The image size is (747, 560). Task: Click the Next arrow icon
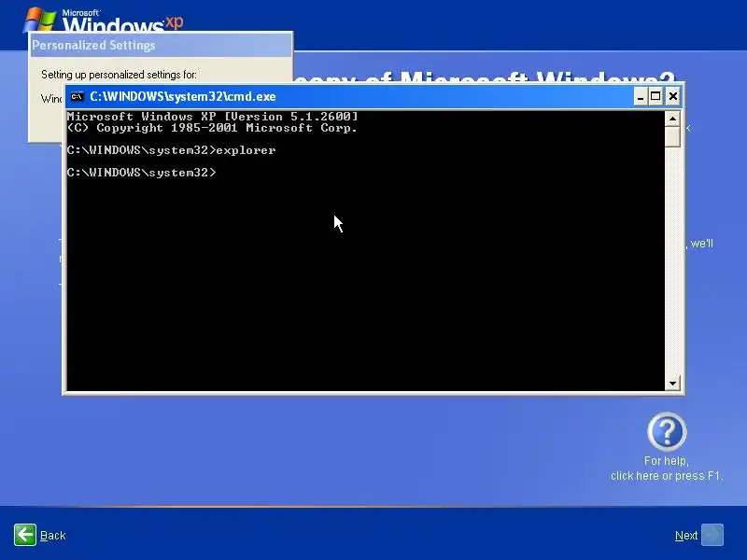[712, 535]
